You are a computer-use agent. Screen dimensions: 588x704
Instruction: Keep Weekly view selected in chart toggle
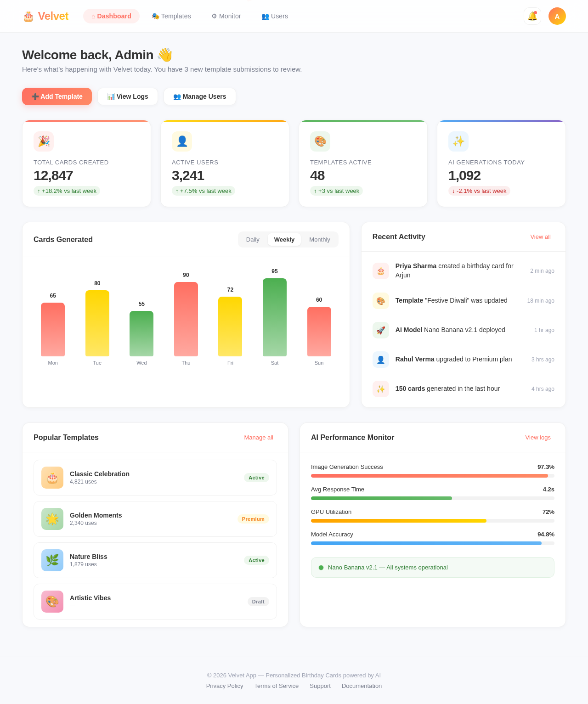[x=284, y=239]
